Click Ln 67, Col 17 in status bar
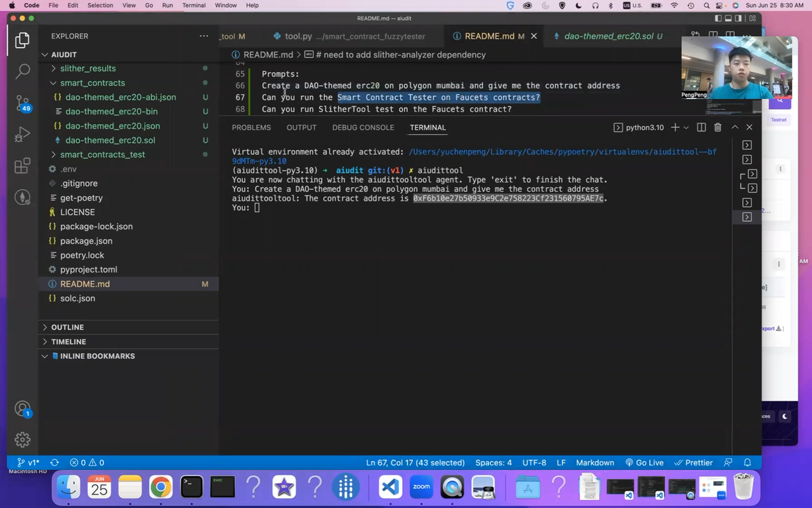The image size is (812, 508). [x=416, y=463]
